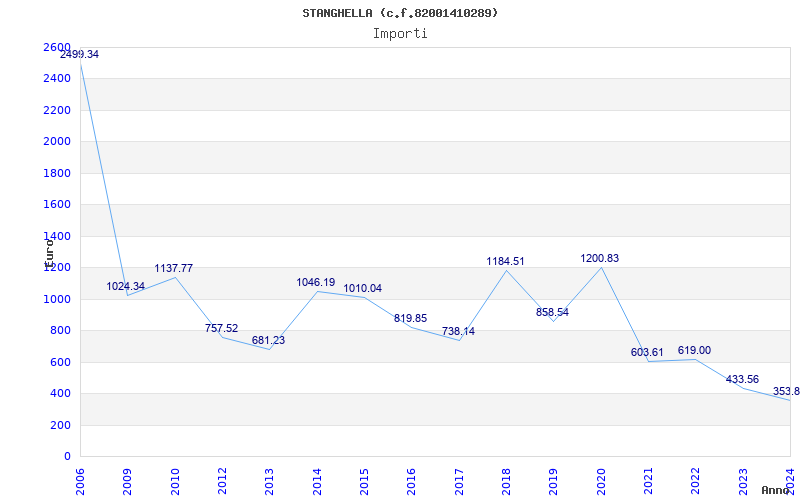The width and height of the screenshot is (800, 500).
Task: Click x-axis year 2020
Action: 601,481
